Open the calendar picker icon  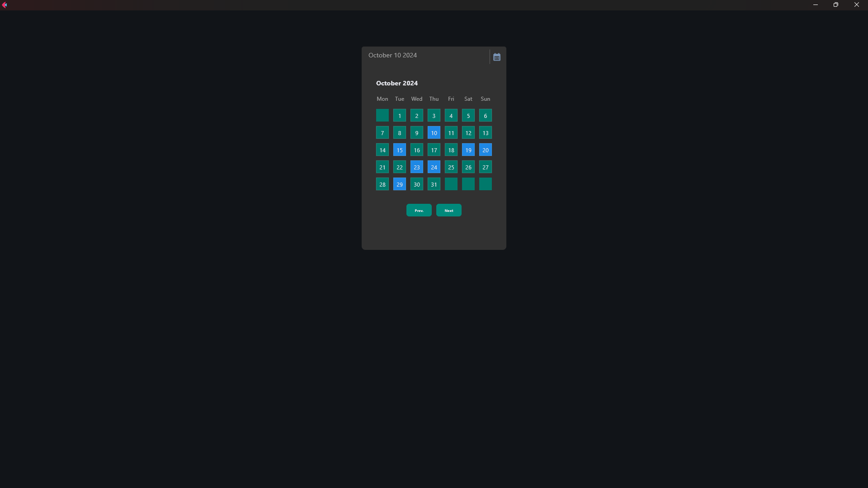tap(496, 57)
